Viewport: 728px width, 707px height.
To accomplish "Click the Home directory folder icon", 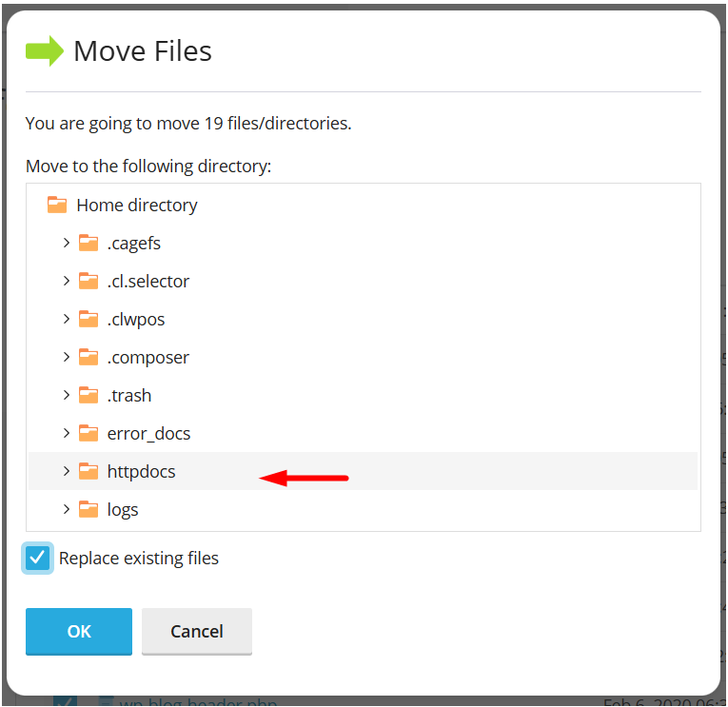I will 57,205.
